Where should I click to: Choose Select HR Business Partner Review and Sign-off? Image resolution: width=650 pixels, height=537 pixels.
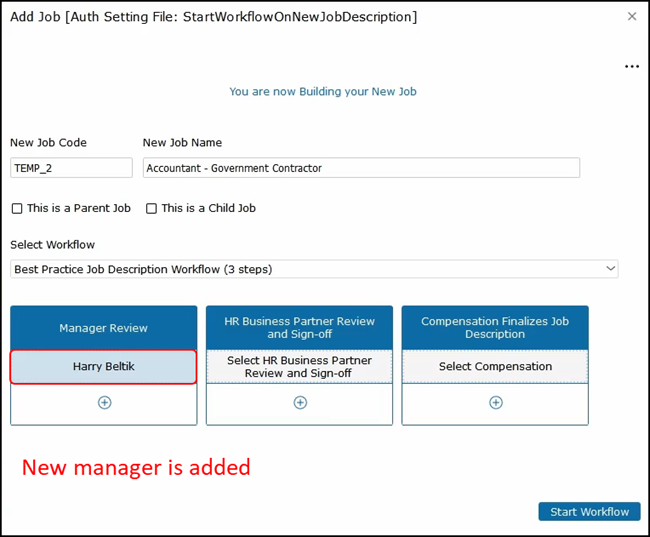click(300, 367)
